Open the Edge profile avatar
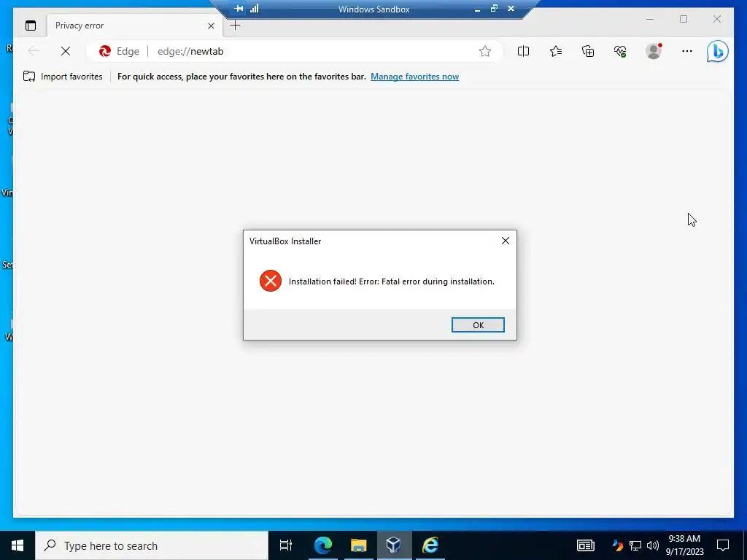The image size is (747, 560). pos(654,51)
